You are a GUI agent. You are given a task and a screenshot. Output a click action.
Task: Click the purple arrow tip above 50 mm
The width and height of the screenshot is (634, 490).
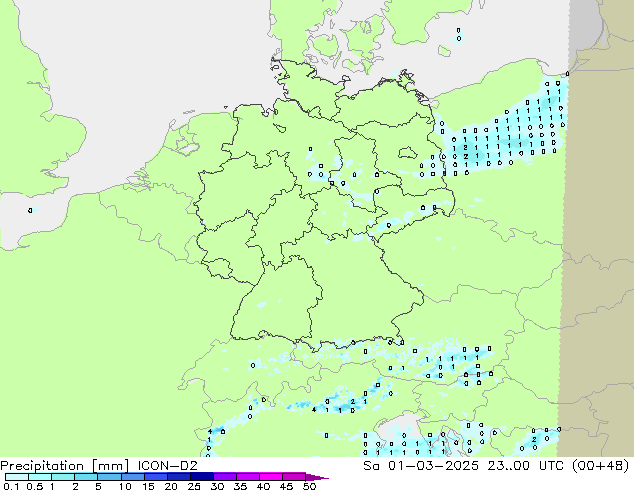(317, 477)
